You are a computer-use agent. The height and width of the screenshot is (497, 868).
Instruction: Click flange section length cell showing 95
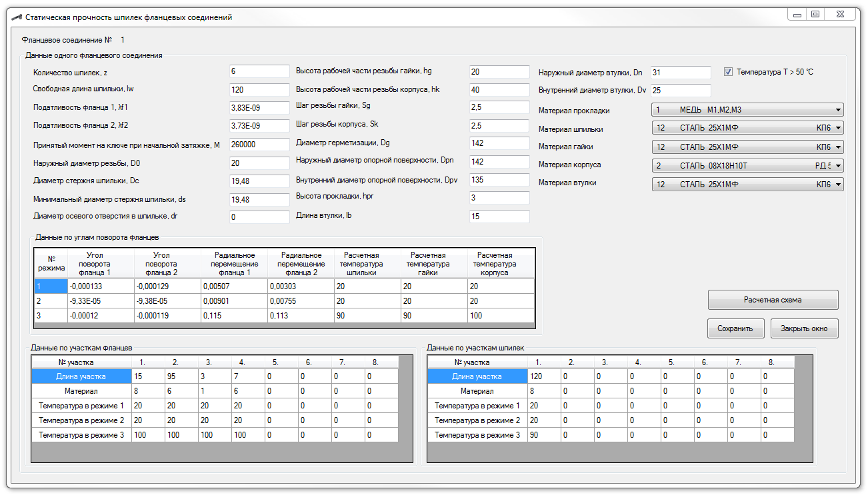click(181, 376)
